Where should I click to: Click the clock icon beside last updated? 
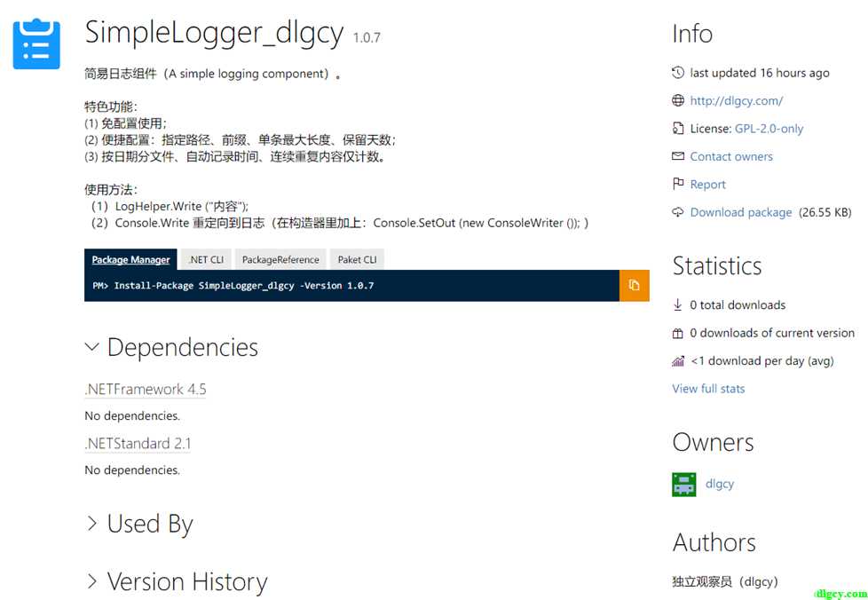pos(677,73)
